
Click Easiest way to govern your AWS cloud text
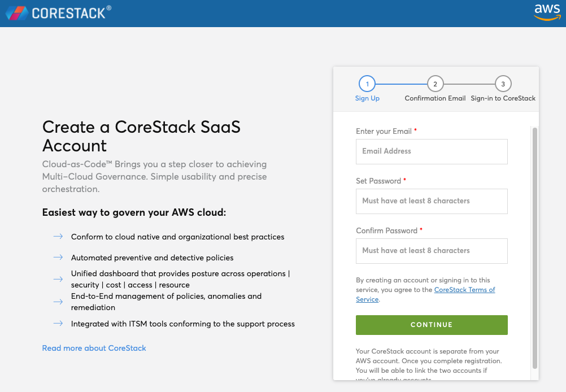(x=134, y=212)
